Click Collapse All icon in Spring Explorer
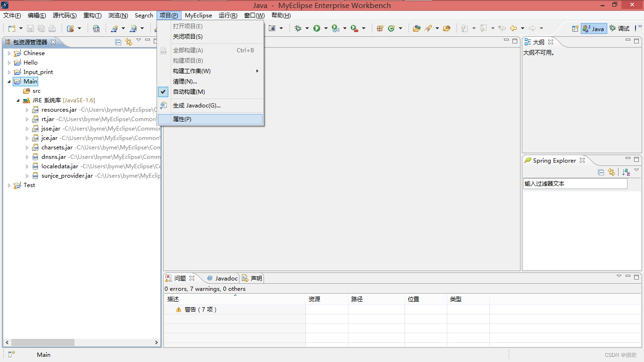The image size is (644, 362). coord(601,172)
